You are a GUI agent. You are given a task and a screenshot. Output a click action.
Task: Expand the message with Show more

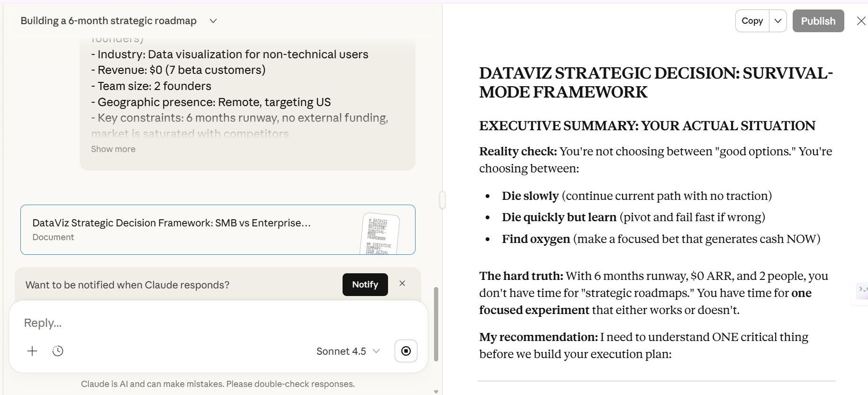[x=113, y=149]
